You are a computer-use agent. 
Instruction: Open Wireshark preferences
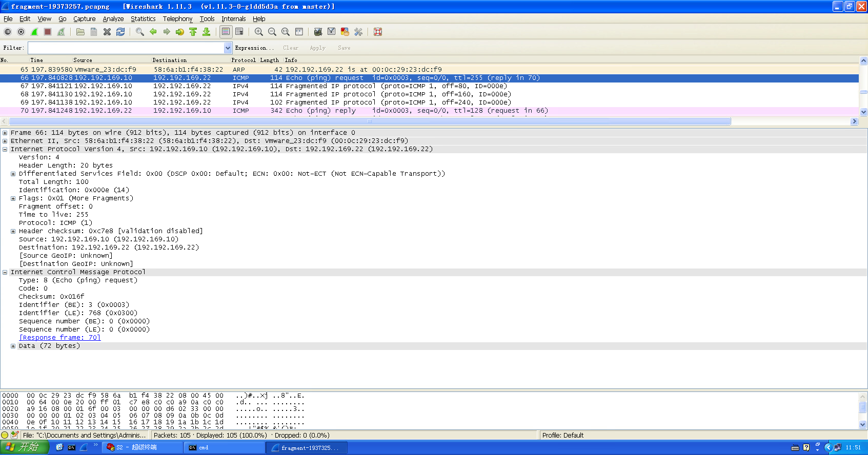358,32
